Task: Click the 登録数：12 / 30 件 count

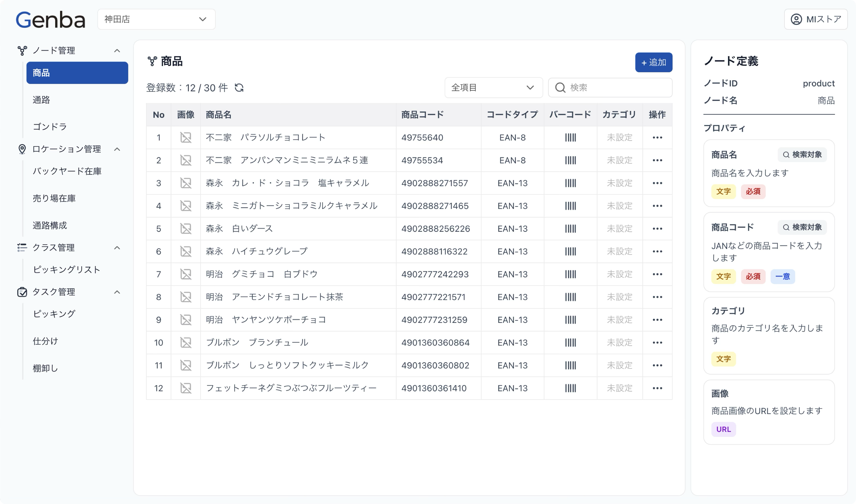Action: [186, 88]
